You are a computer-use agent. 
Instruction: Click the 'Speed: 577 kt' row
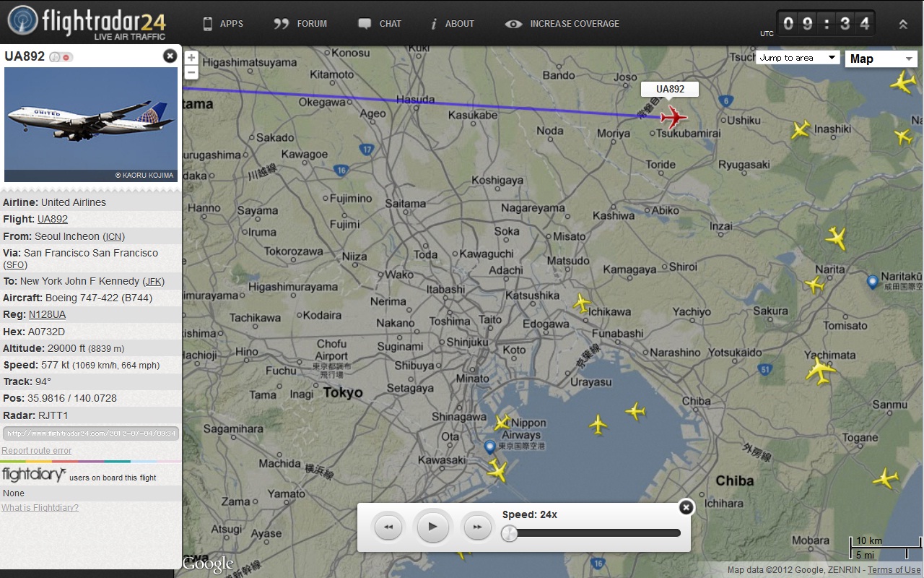click(x=91, y=365)
